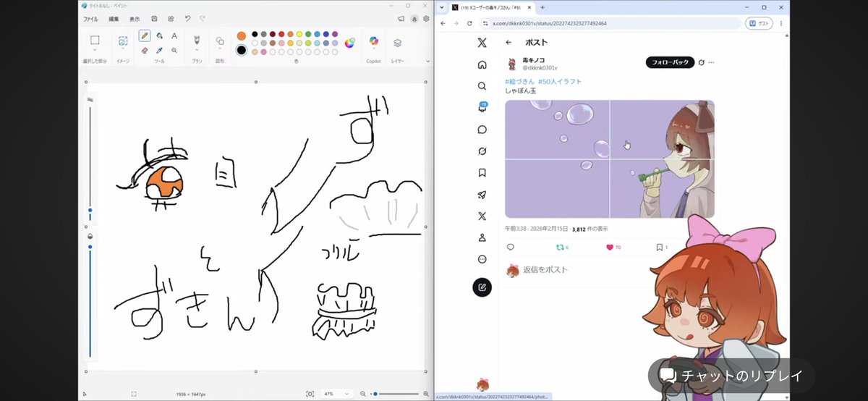Pick the red color swatch

pyautogui.click(x=281, y=34)
